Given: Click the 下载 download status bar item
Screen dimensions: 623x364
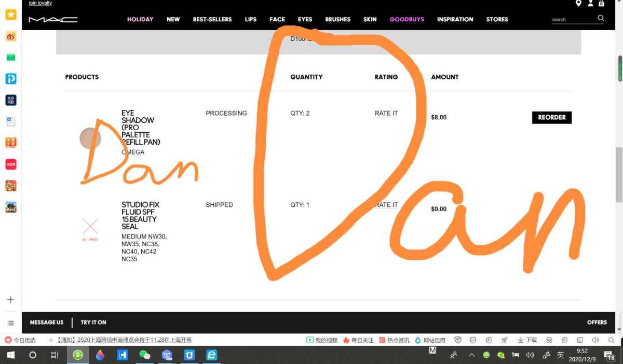Looking at the screenshot, I should [x=527, y=340].
